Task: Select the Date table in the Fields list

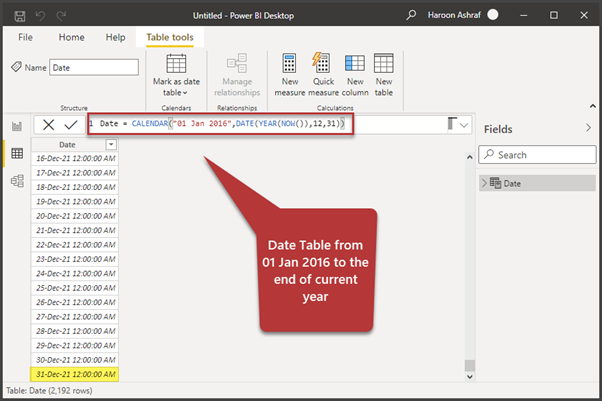Action: point(537,183)
